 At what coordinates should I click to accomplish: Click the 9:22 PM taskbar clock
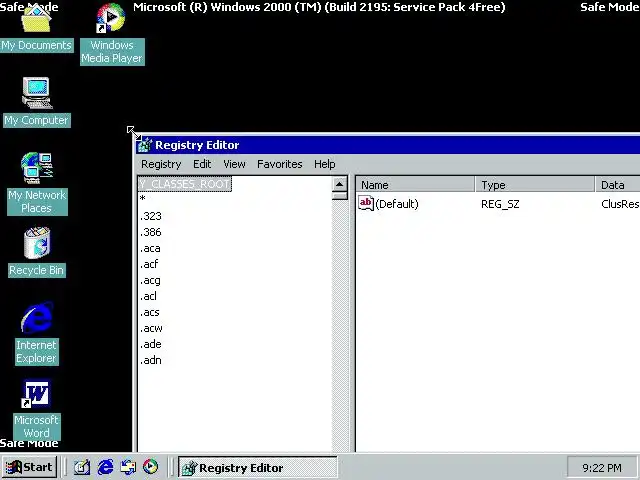pyautogui.click(x=602, y=468)
